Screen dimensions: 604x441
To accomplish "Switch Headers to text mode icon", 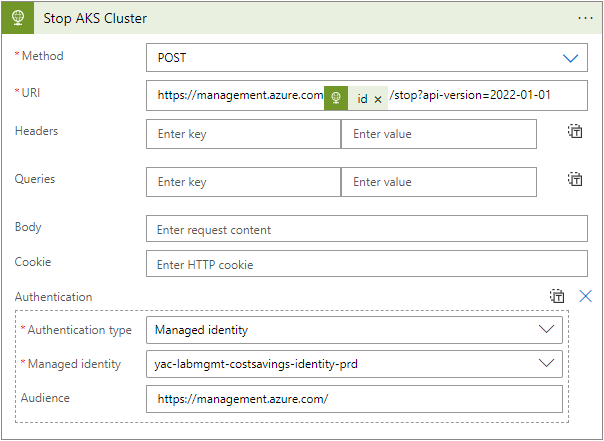I will pos(575,131).
